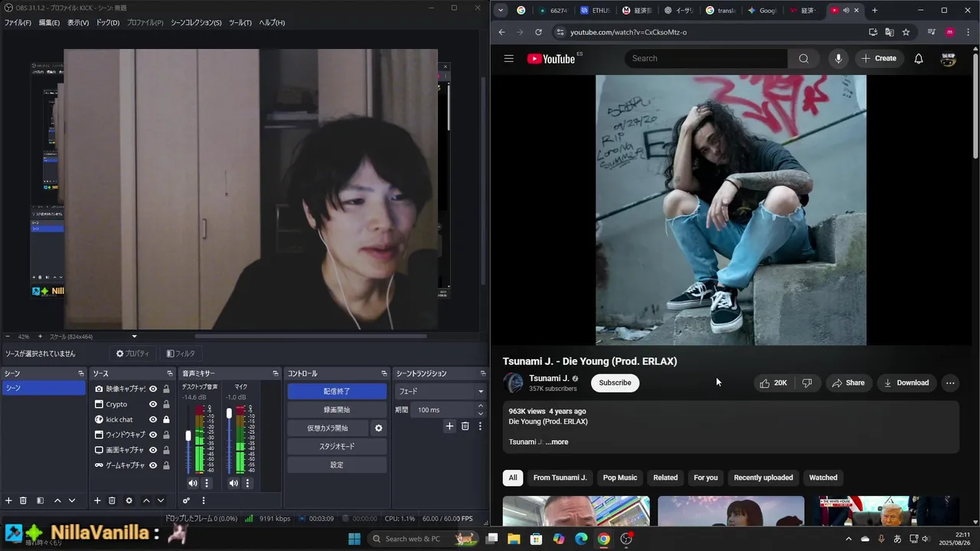980x551 pixels.
Task: Open OBS ツール(T) menu
Action: [x=240, y=23]
